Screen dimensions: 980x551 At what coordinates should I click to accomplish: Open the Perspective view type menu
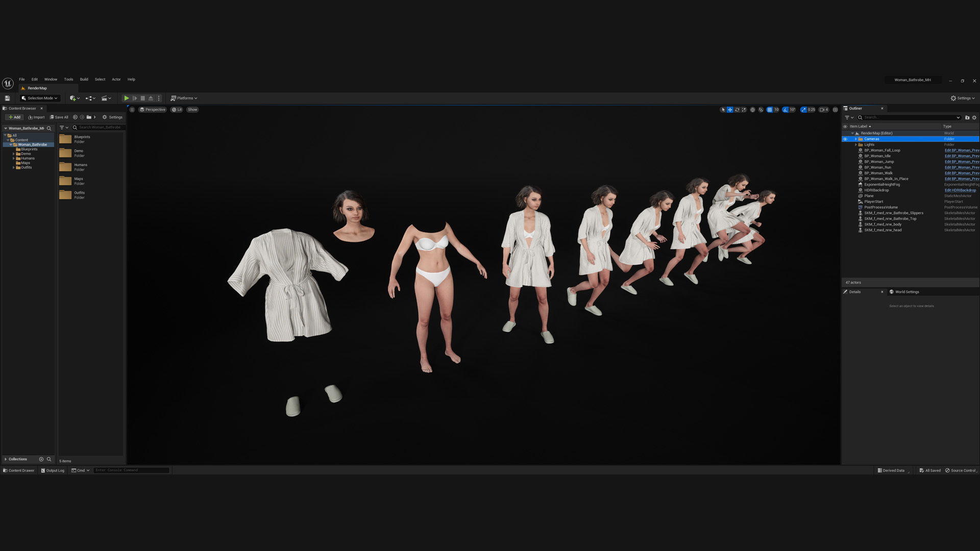(153, 109)
